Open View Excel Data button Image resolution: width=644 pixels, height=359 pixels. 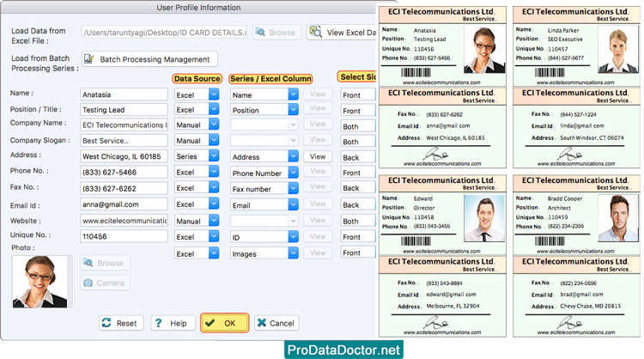[341, 33]
